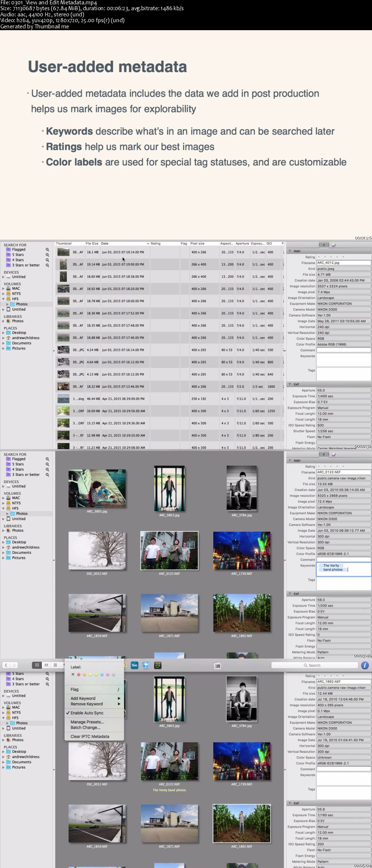Collapse HFS volume arrow in 00:03:48 frame
This screenshot has height=868, width=372.
4,508
